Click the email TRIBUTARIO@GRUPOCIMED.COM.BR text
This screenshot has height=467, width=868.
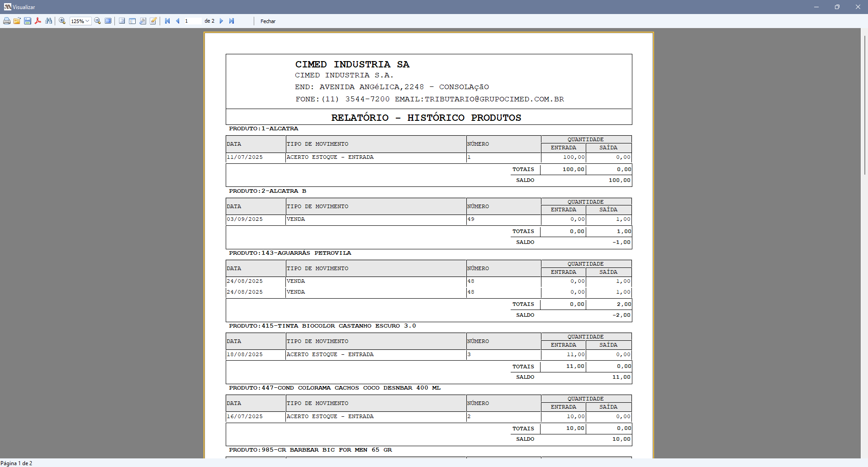point(494,99)
